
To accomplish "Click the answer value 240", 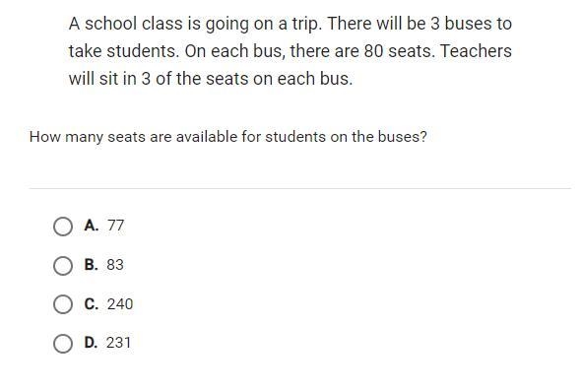I will [120, 304].
